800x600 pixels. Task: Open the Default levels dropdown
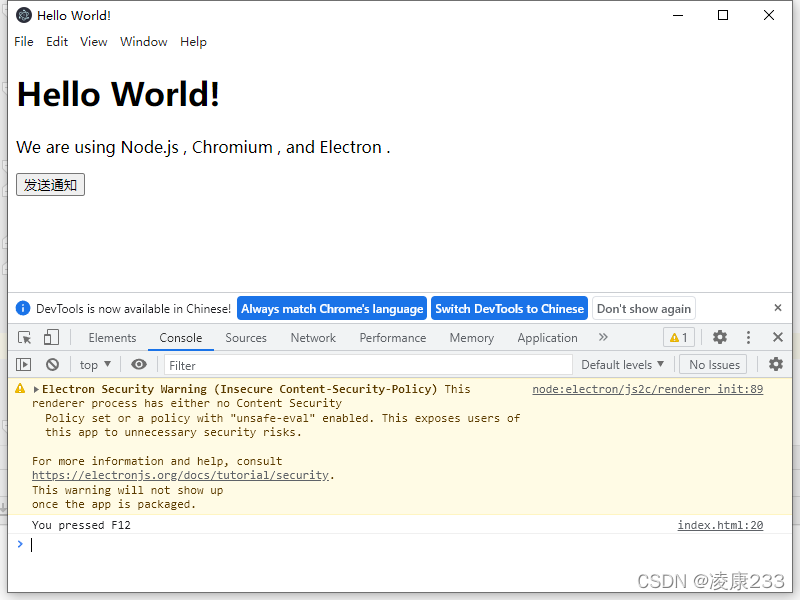622,365
